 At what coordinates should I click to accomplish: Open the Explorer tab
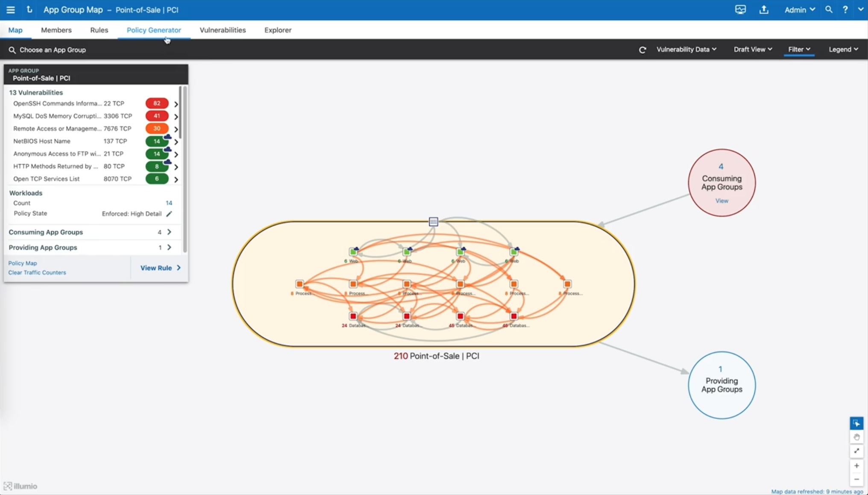(x=278, y=30)
